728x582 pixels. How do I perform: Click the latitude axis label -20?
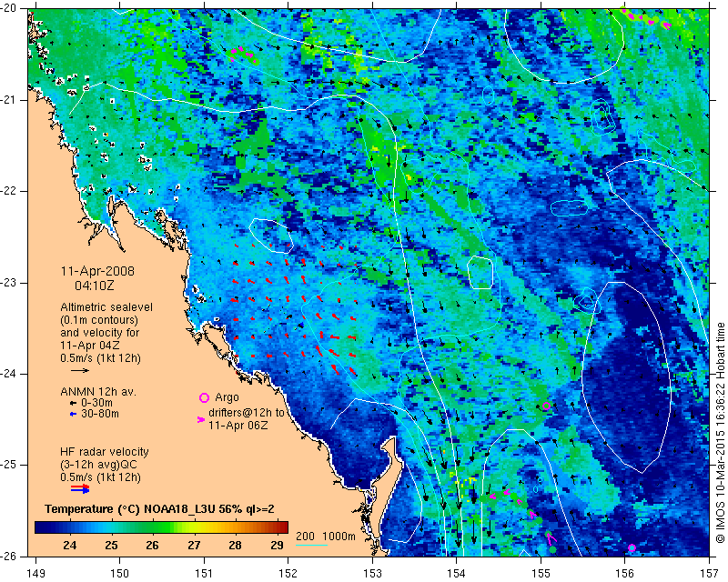pyautogui.click(x=9, y=8)
